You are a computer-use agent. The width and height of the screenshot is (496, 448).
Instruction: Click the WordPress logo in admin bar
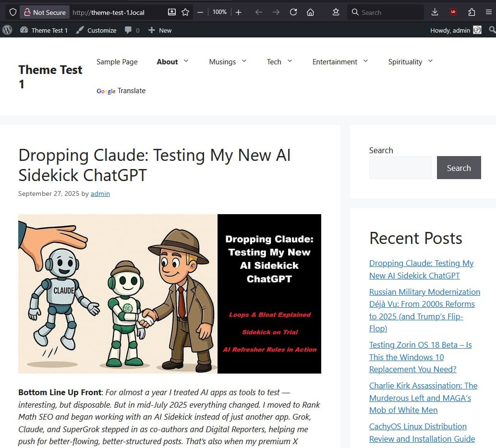(7, 30)
